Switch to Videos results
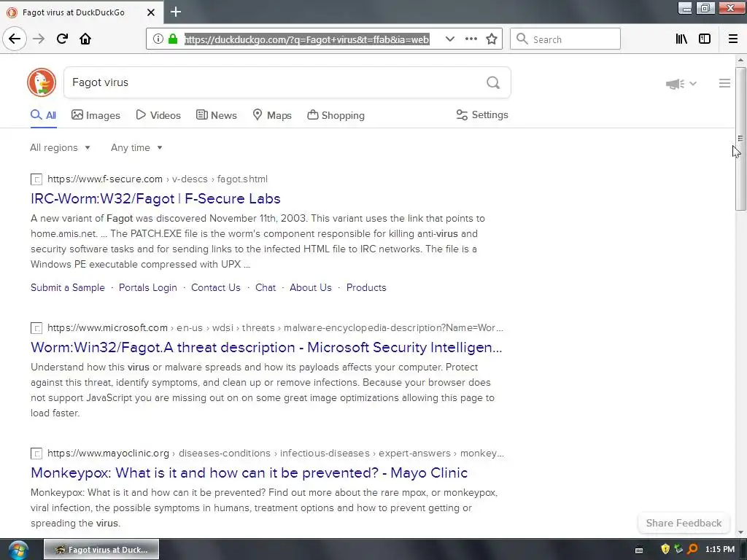 [158, 115]
